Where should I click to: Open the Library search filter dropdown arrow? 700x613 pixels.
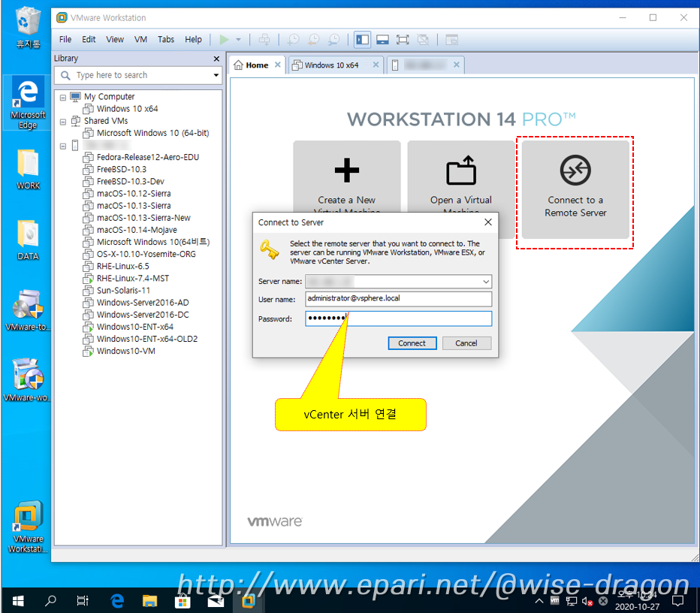[216, 75]
